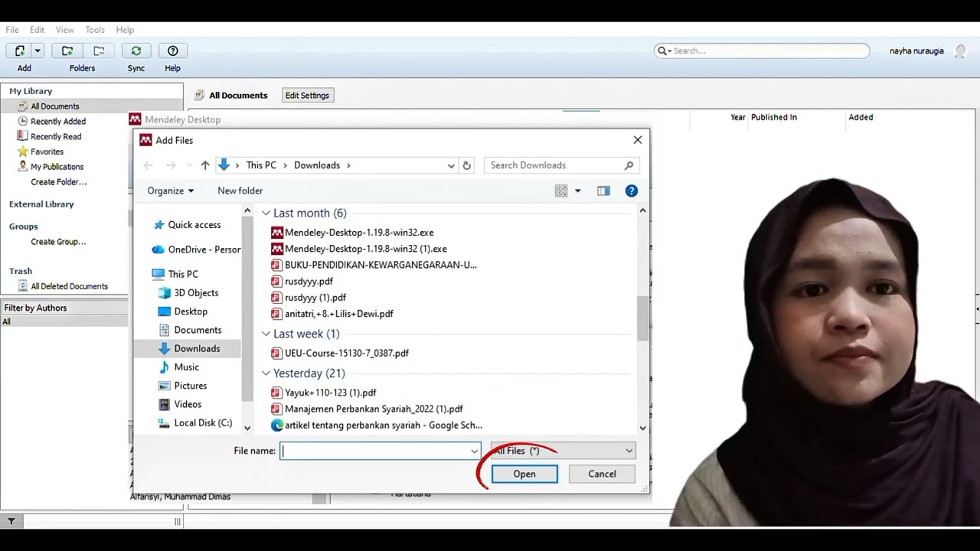
Task: Click the Open button
Action: point(524,474)
